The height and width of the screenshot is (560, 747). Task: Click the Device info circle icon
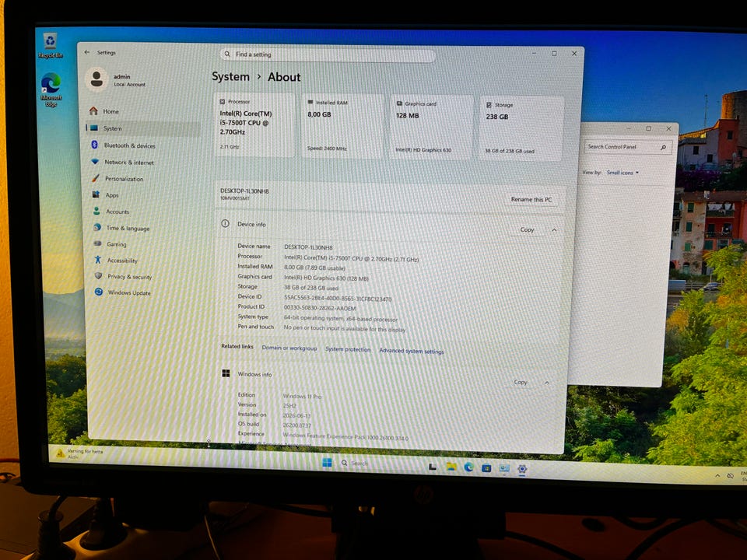(226, 223)
